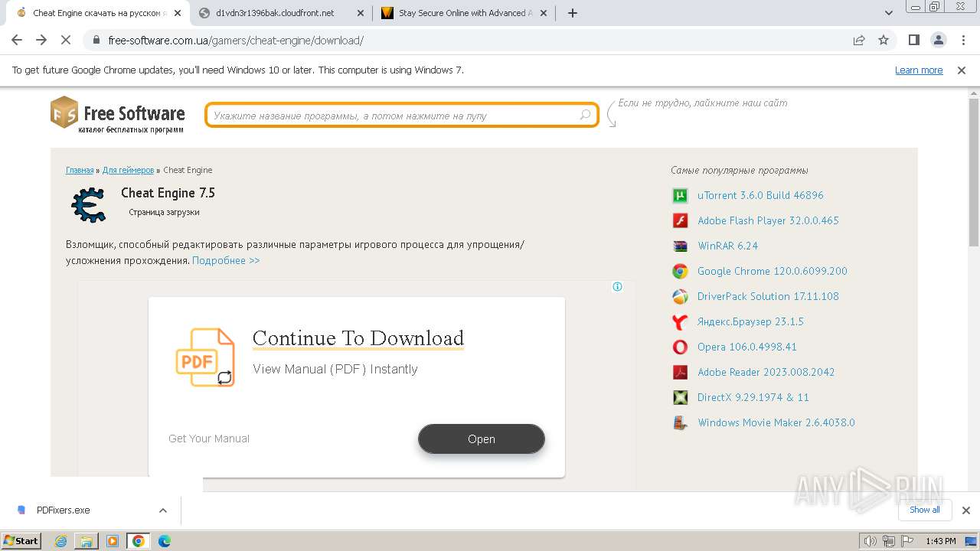Click the Opera red O icon

680,347
